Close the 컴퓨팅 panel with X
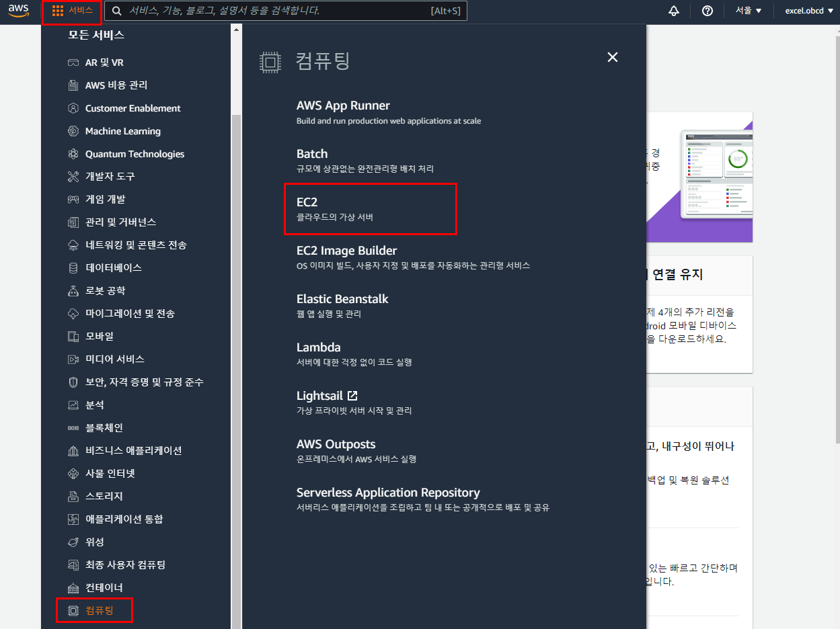Image resolution: width=840 pixels, height=629 pixels. (612, 57)
